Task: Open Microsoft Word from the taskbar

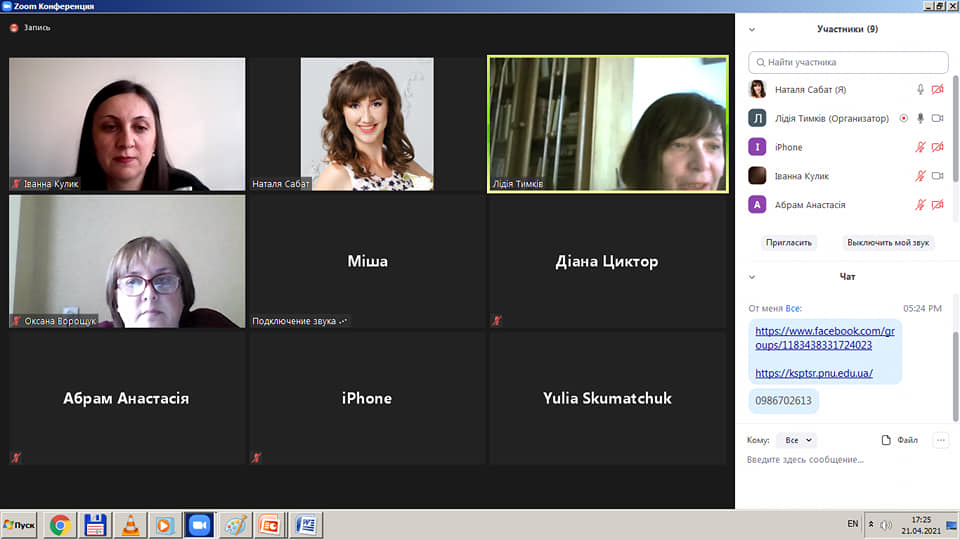Action: click(x=305, y=524)
